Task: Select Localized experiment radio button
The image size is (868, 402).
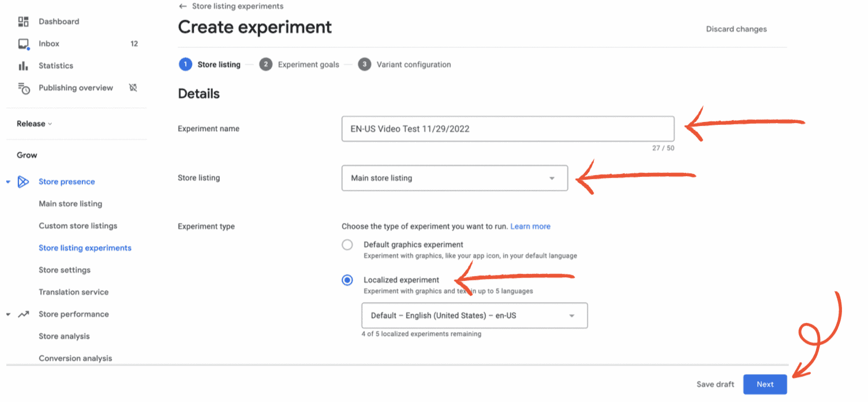Action: tap(347, 280)
